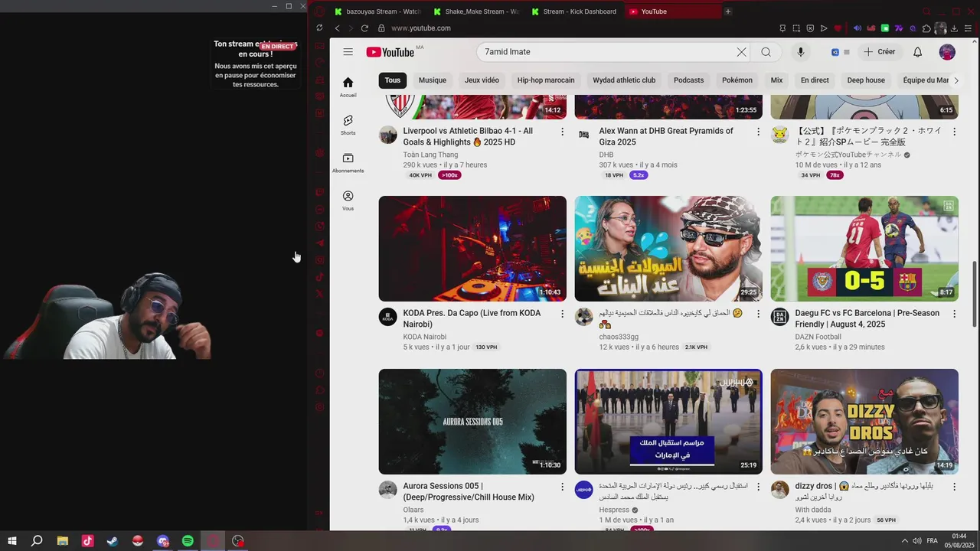
Task: Open the KODA Nairobi channel avatar
Action: pos(388,318)
